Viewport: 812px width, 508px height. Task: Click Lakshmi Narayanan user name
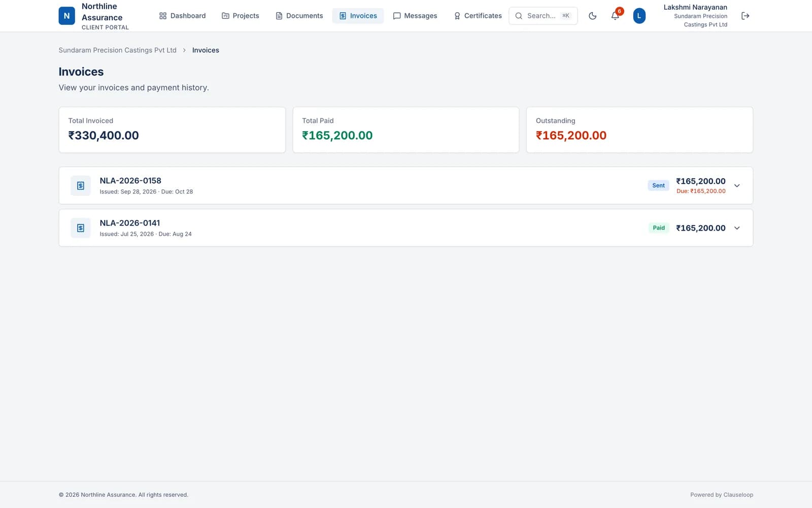point(695,7)
